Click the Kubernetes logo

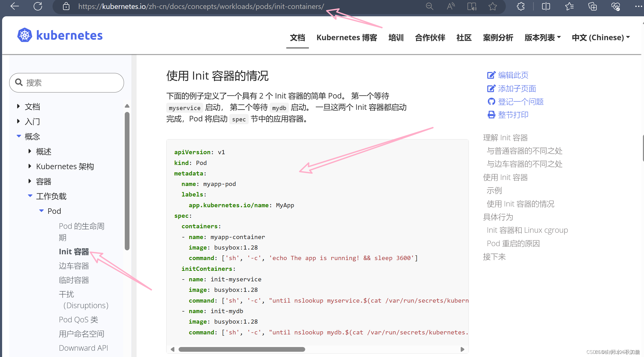60,35
